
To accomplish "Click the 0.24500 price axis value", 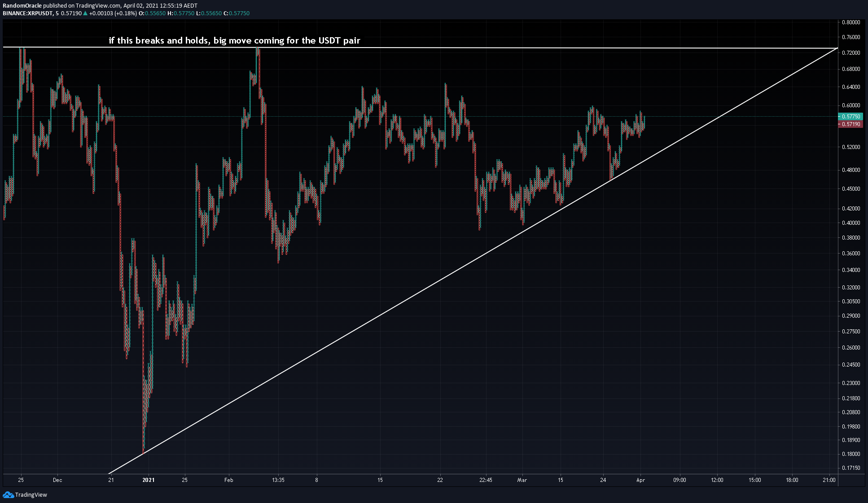I will (x=851, y=364).
